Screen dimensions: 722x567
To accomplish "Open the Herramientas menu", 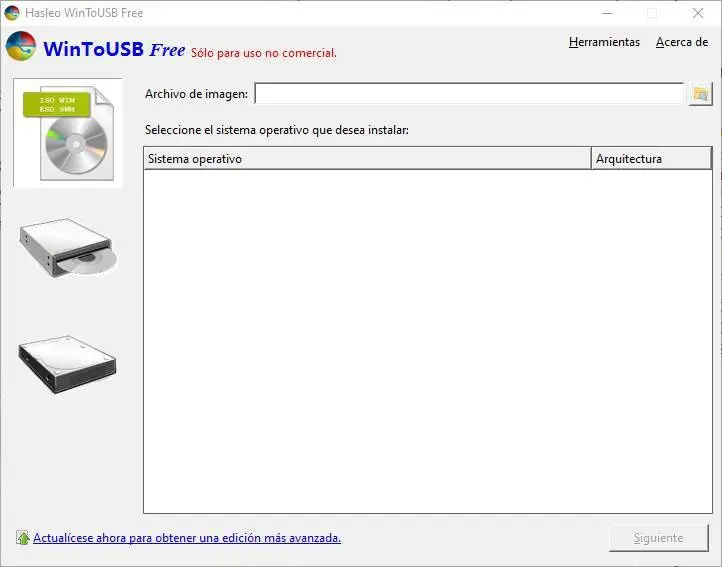I will coord(604,42).
